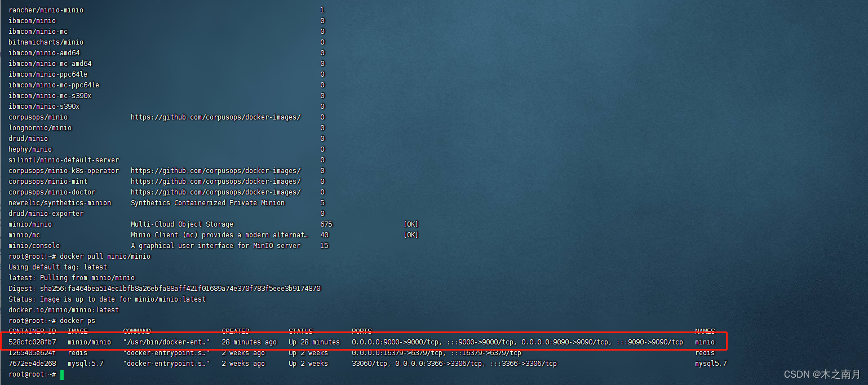The image size is (868, 385).
Task: Click the mysql:5.7 image cell
Action: coord(86,364)
